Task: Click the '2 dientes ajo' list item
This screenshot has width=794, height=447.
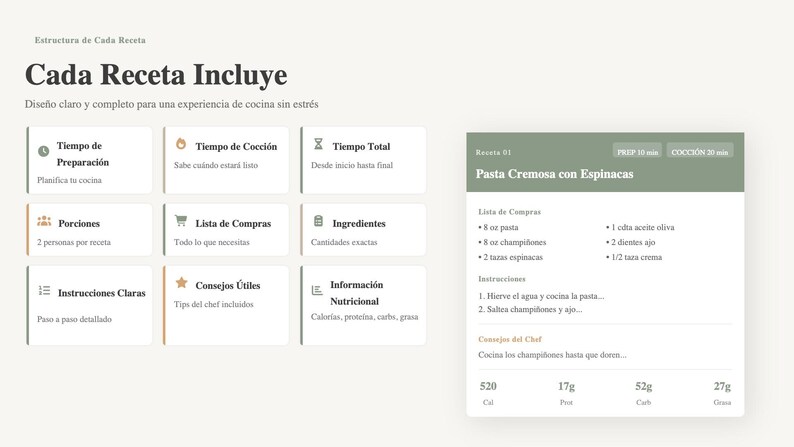Action: coord(630,242)
